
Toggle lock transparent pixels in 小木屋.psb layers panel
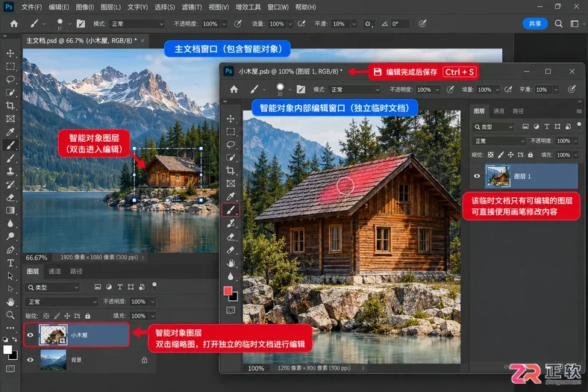point(490,155)
